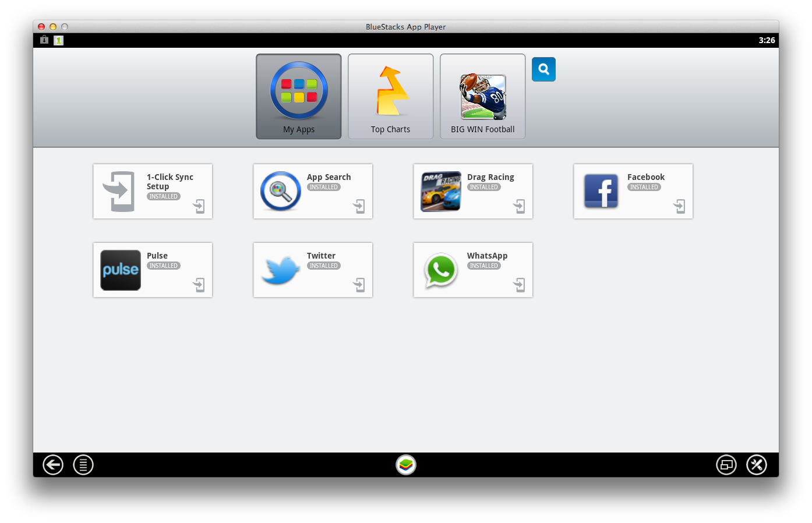Open the Twitter bird icon
The image size is (812, 523).
(x=281, y=270)
